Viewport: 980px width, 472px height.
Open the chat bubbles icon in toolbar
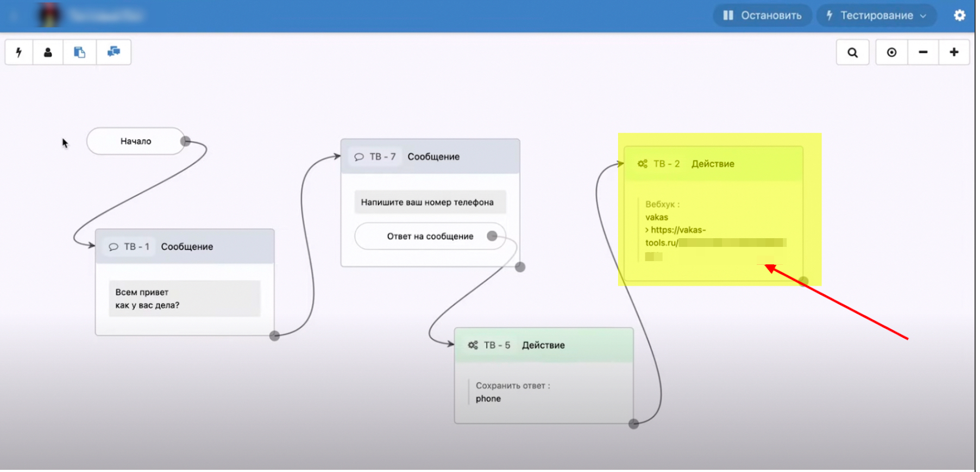pos(114,52)
